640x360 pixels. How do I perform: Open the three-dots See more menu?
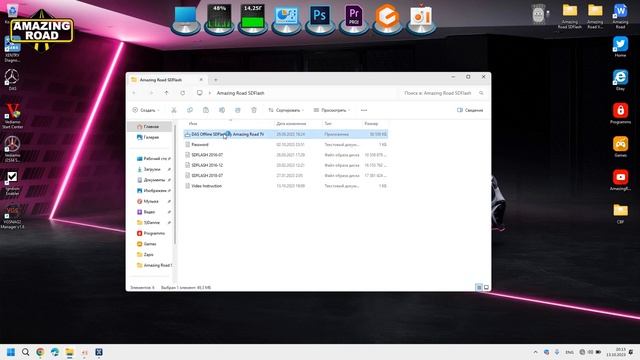point(364,110)
